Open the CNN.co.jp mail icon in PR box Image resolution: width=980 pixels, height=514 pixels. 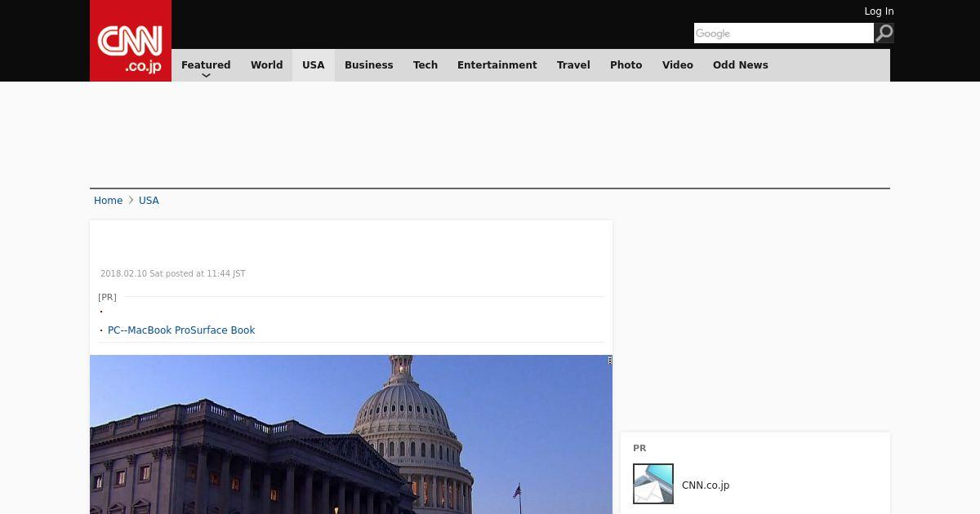click(653, 484)
